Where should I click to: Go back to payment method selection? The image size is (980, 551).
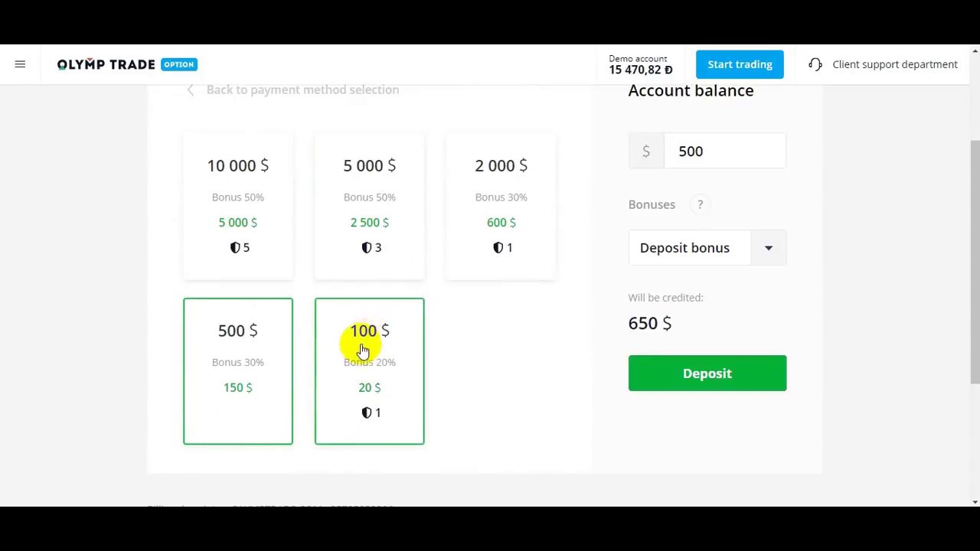tap(302, 90)
